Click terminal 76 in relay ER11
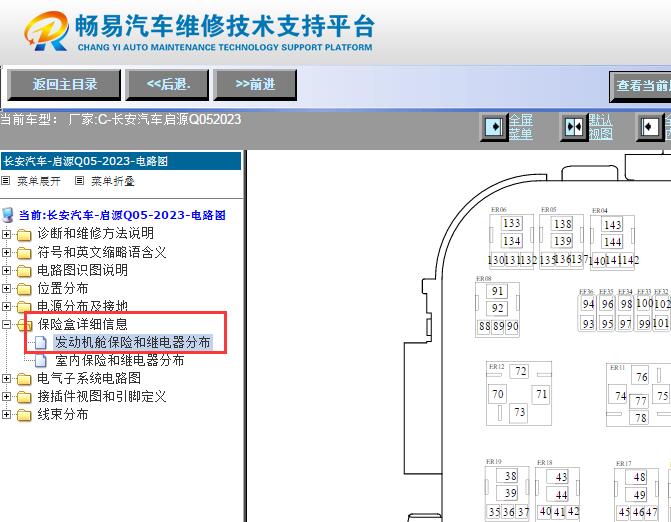This screenshot has width=671, height=522. [x=641, y=377]
